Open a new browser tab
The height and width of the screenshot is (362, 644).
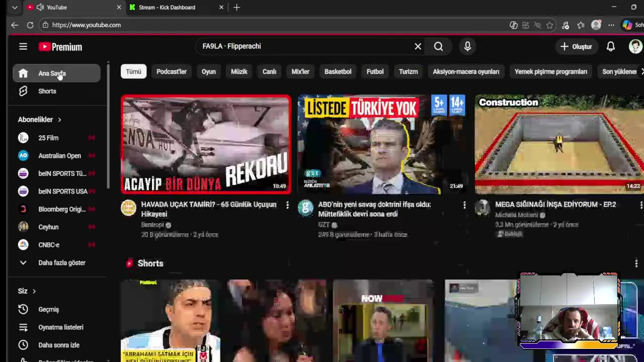237,8
